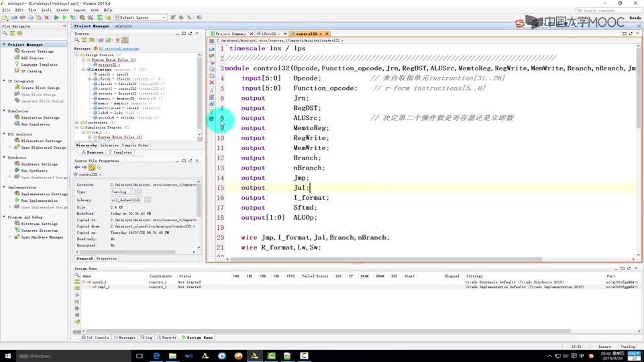
Task: Click the Task View icon on taskbar
Action: [140, 356]
